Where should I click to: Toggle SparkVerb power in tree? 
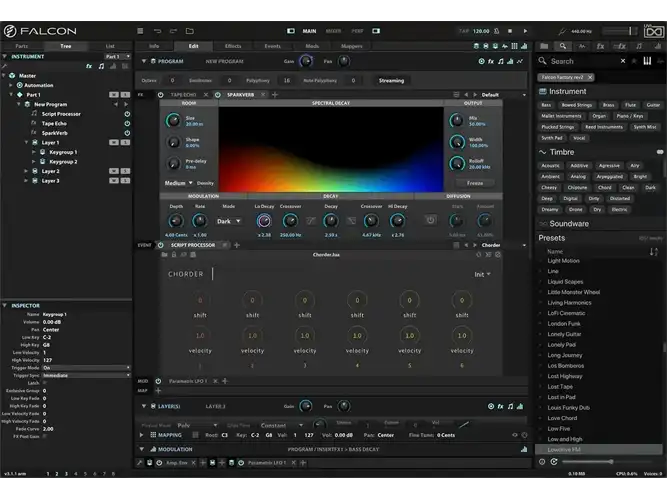pos(127,133)
